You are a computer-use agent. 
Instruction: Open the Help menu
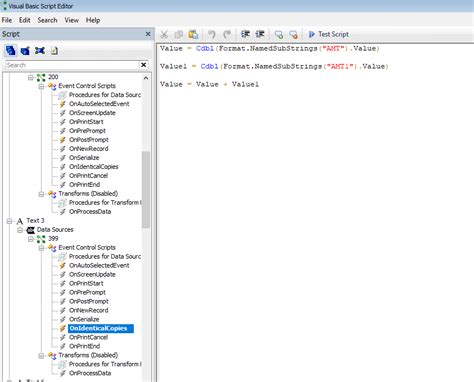[93, 20]
